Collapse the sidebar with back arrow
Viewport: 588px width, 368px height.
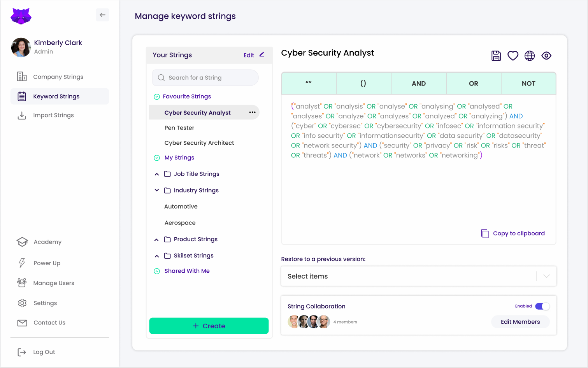point(102,15)
